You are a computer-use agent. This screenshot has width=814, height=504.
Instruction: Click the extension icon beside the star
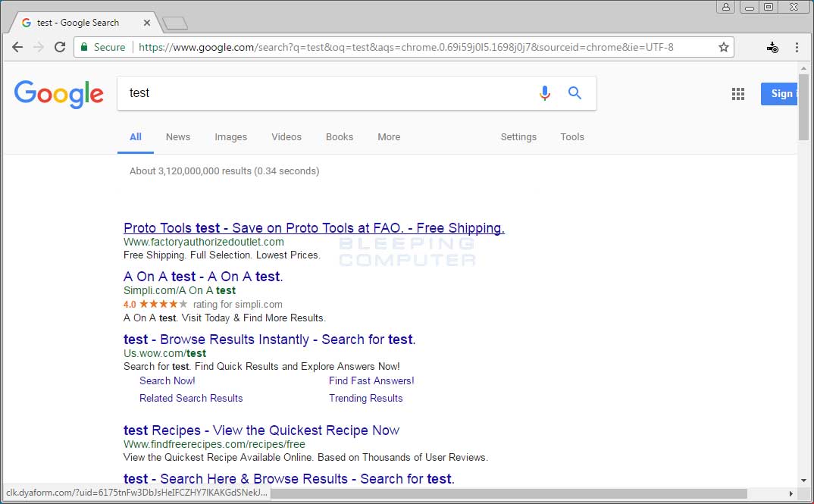pos(772,47)
